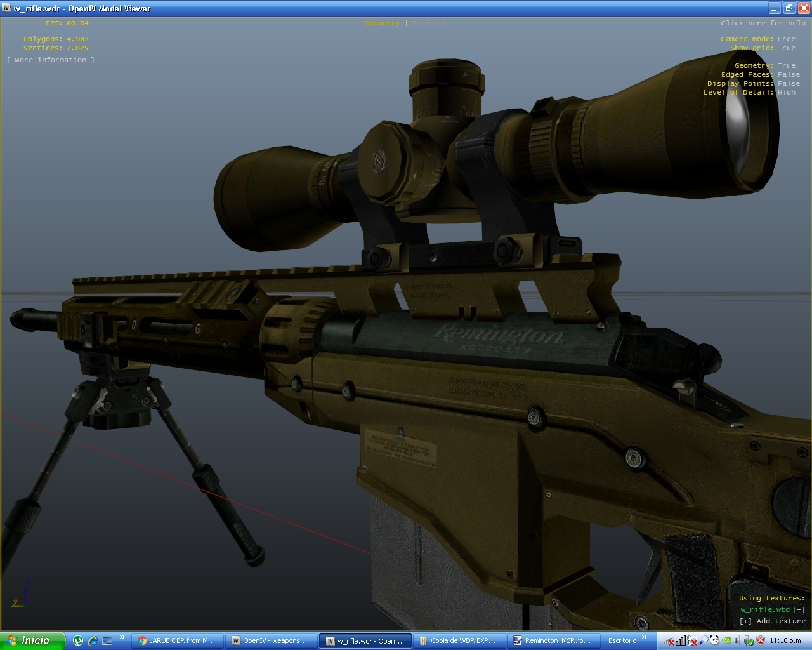Click the 'Using textures:' label
The image size is (812, 650).
pyautogui.click(x=771, y=598)
